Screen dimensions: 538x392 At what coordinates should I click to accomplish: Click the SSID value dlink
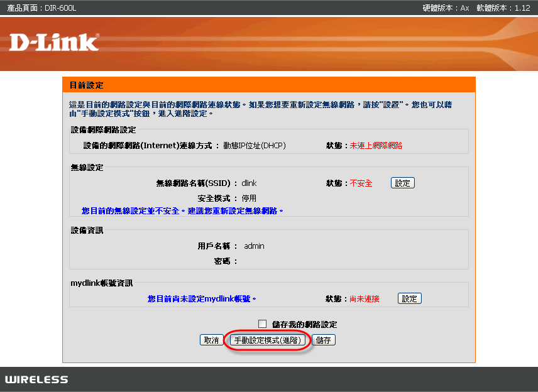[x=249, y=183]
